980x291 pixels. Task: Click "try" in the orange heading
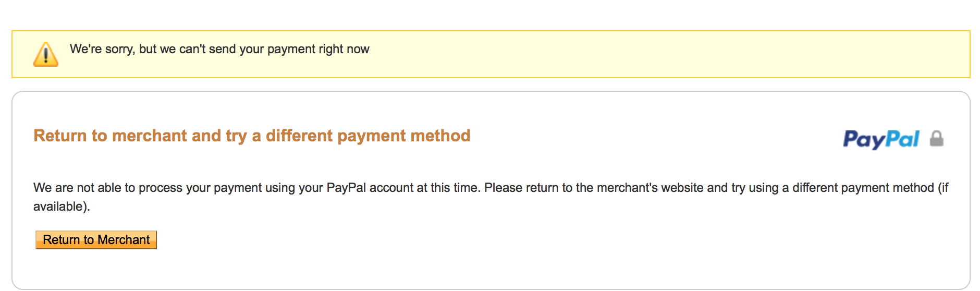click(x=236, y=136)
